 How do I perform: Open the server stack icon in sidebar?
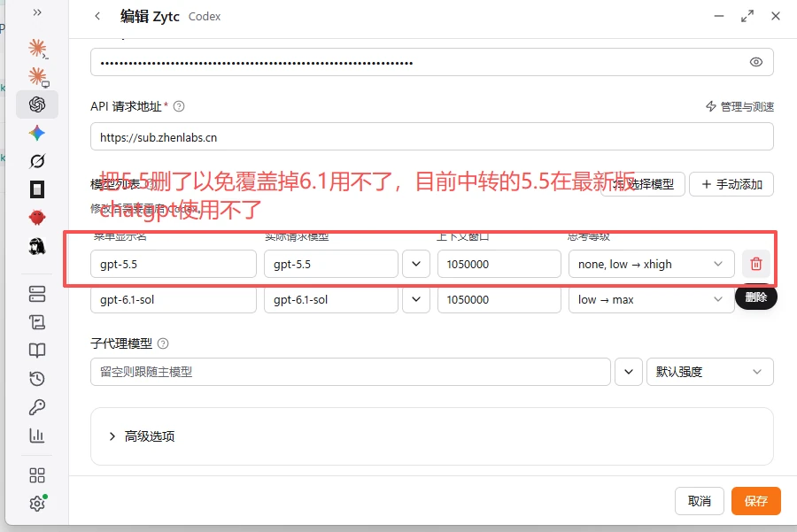pyautogui.click(x=37, y=294)
